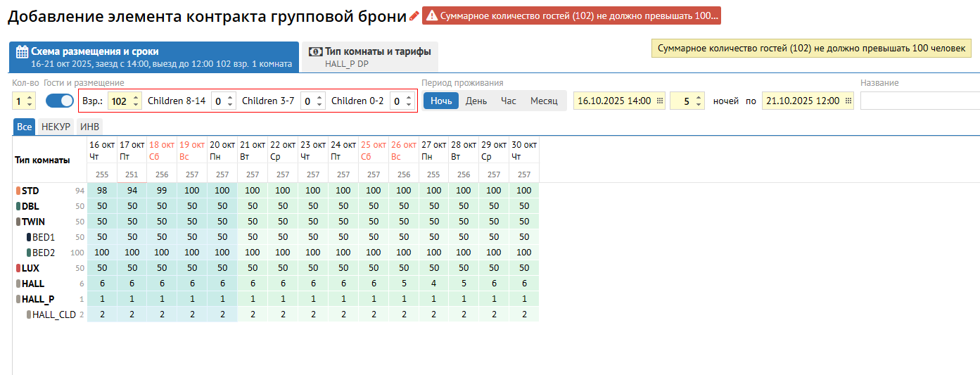
Task: Click the orange marker beside STD
Action: [18, 191]
